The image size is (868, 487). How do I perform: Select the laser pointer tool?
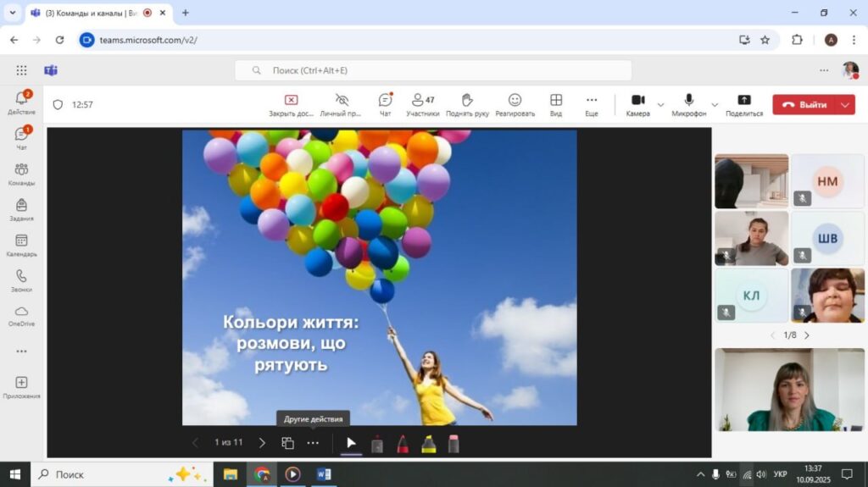(x=377, y=443)
